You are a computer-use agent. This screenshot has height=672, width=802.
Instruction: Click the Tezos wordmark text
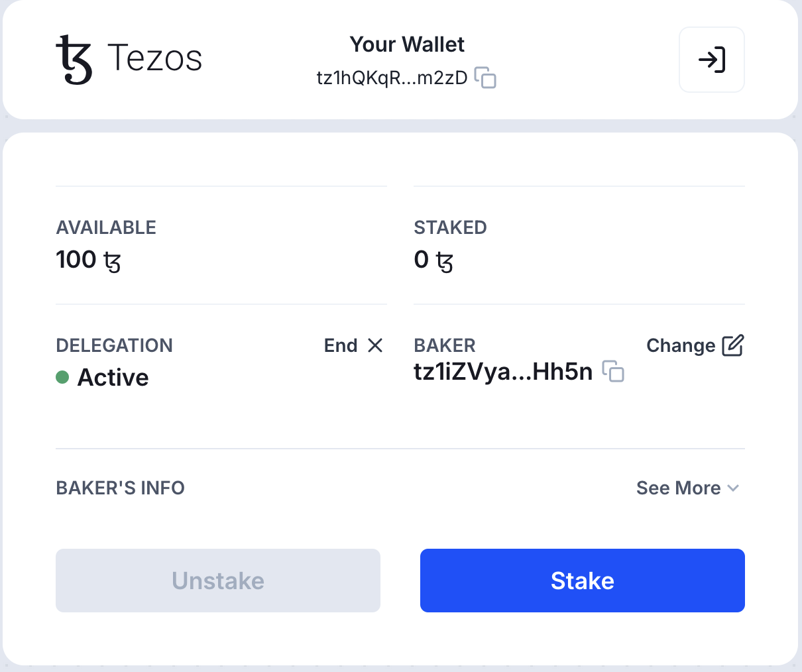tap(154, 58)
